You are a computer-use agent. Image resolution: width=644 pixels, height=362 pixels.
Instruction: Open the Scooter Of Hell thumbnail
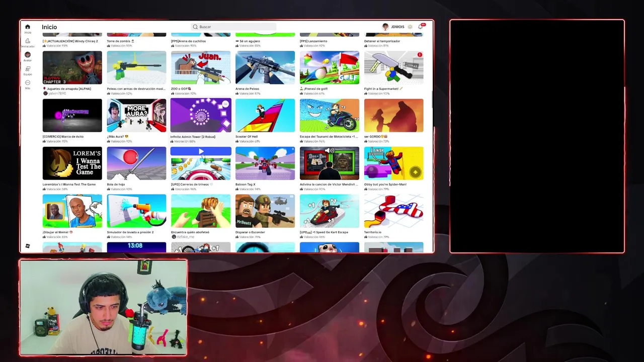point(265,115)
